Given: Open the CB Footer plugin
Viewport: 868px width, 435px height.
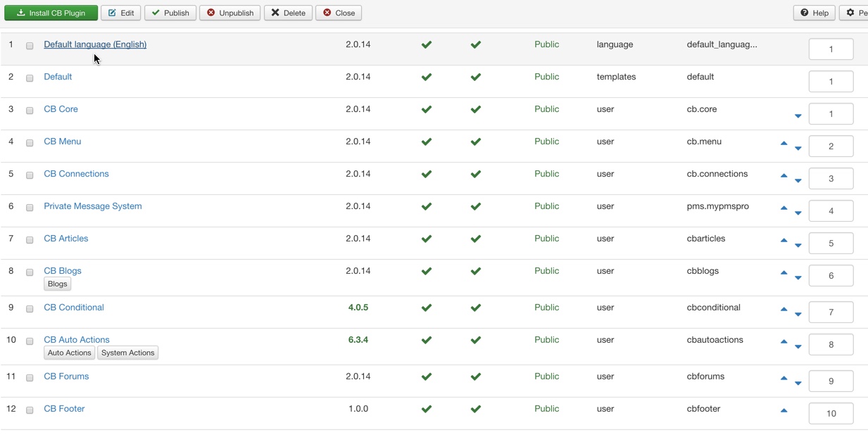Looking at the screenshot, I should point(64,409).
